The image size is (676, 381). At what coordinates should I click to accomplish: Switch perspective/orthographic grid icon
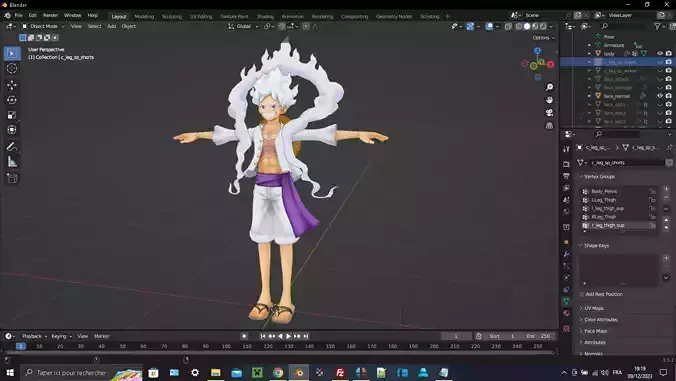pos(549,126)
